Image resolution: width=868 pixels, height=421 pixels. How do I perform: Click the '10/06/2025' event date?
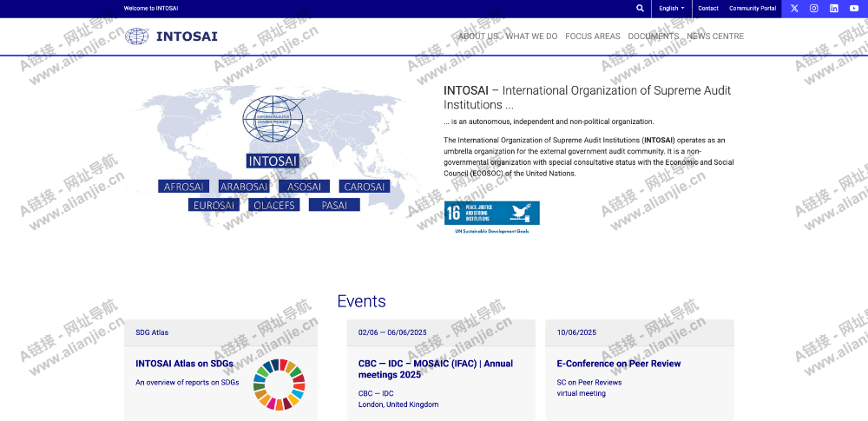coord(576,333)
